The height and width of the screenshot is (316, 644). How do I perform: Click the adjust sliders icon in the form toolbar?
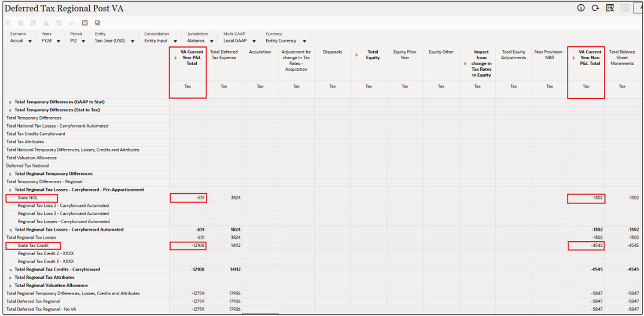(x=8, y=23)
